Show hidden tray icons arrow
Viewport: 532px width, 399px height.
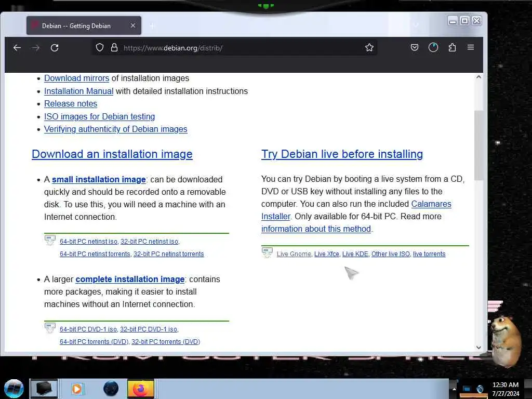click(454, 389)
